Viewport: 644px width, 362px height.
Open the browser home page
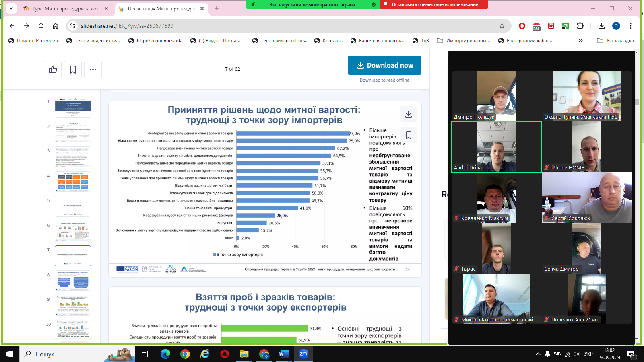pyautogui.click(x=56, y=26)
